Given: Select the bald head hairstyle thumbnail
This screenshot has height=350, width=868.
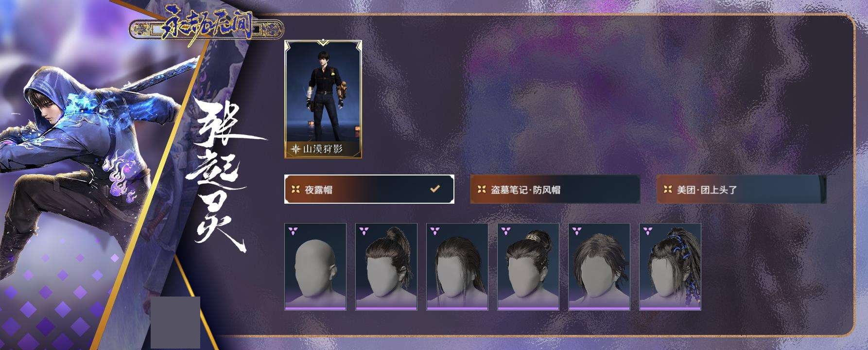Looking at the screenshot, I should coord(315,267).
